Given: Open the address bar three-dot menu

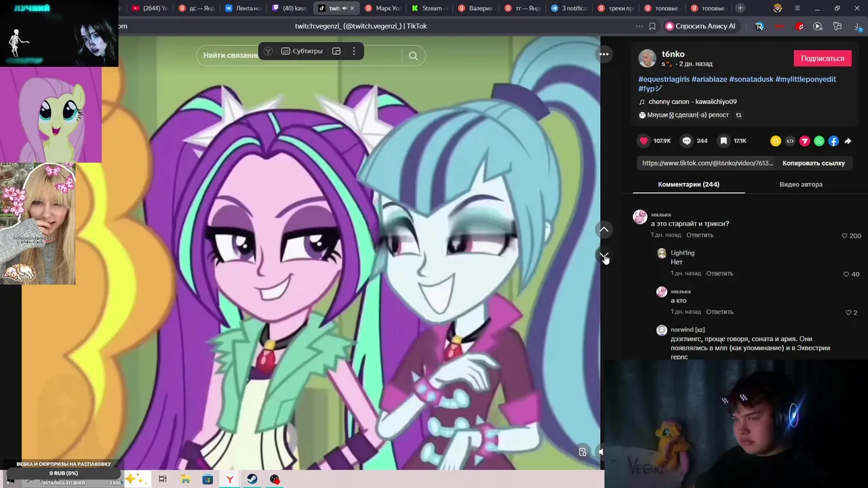Looking at the screenshot, I should 639,26.
